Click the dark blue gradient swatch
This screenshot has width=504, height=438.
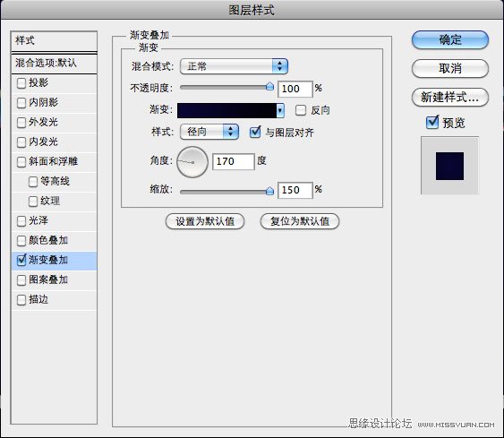click(x=226, y=111)
